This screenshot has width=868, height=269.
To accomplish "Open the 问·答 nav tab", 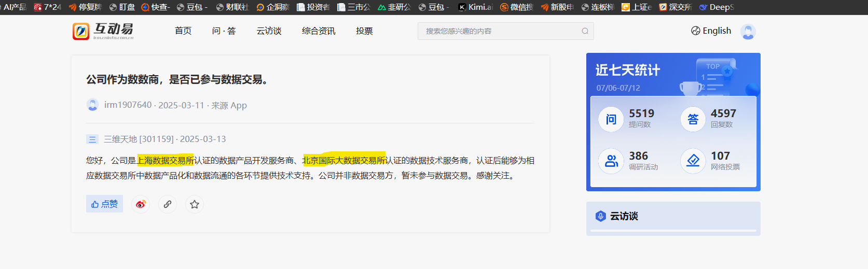I will point(224,31).
